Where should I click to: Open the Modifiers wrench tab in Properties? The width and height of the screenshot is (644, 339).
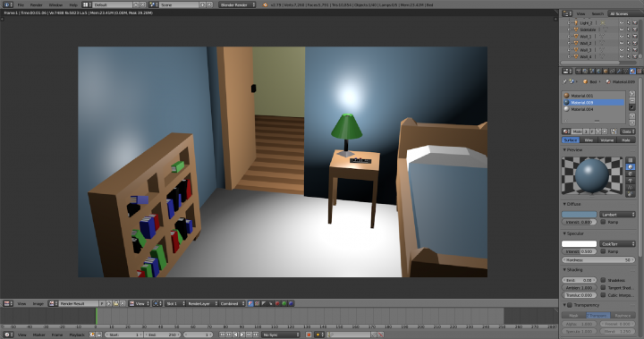pos(619,71)
